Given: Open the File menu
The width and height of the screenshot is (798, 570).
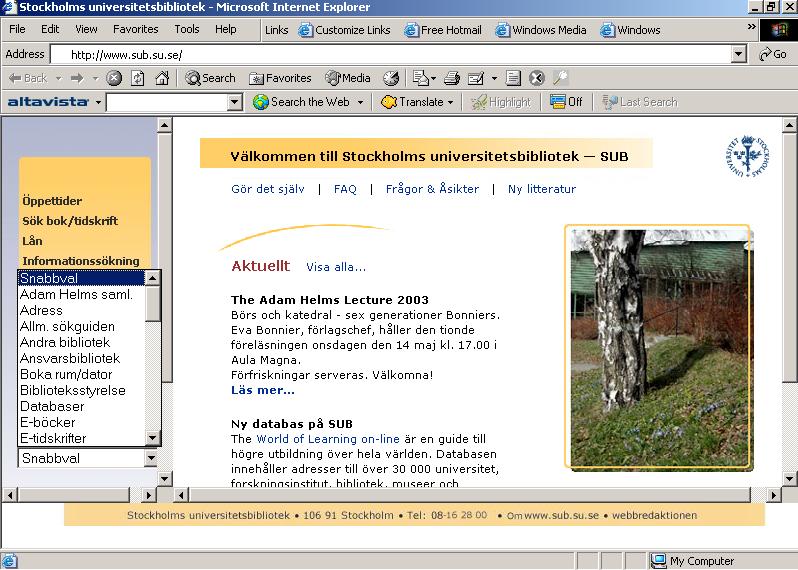Looking at the screenshot, I should [17, 30].
